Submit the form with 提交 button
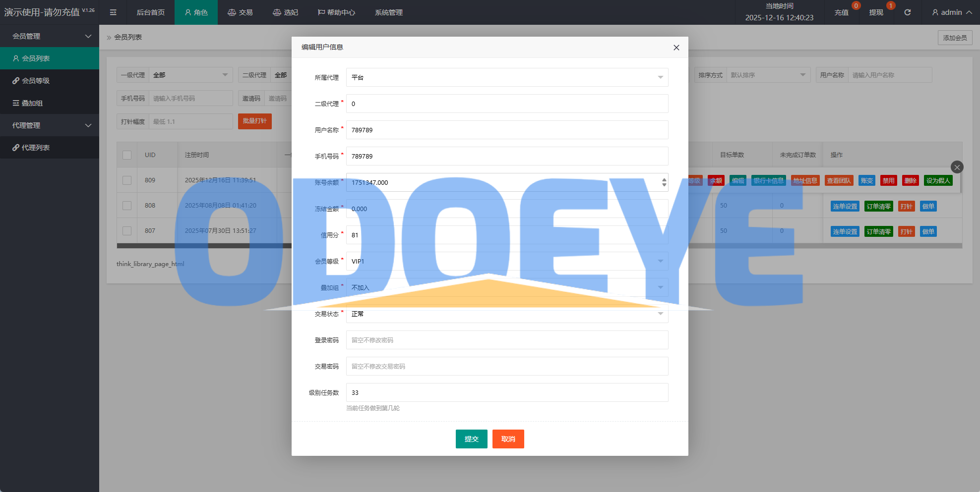Image resolution: width=980 pixels, height=492 pixels. [x=471, y=439]
